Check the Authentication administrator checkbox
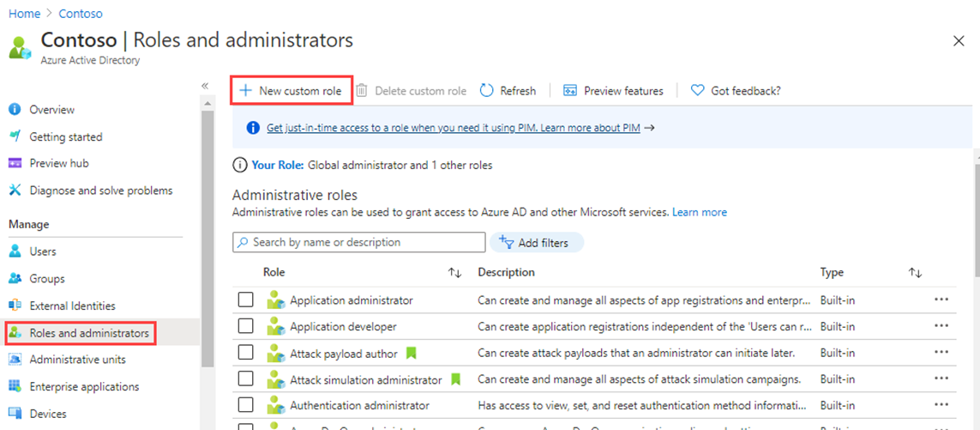 click(245, 406)
